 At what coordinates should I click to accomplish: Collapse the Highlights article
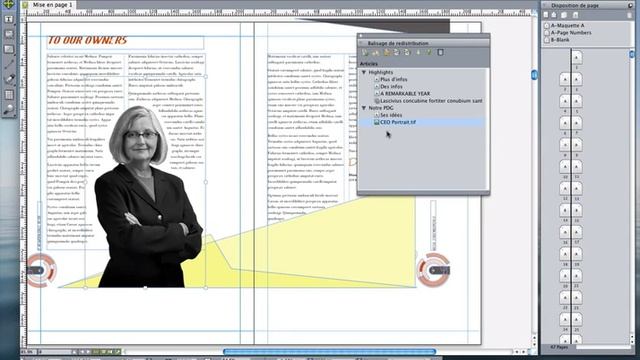(x=364, y=72)
